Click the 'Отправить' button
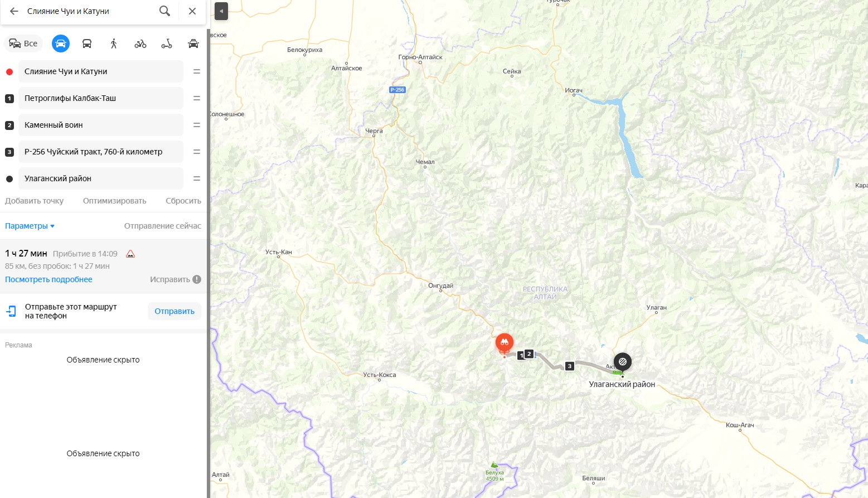This screenshot has width=868, height=498. pyautogui.click(x=174, y=311)
